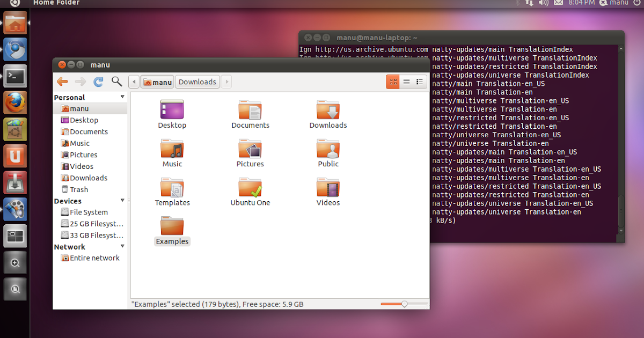Open Entire network in sidebar
This screenshot has height=338, width=644.
(x=90, y=258)
